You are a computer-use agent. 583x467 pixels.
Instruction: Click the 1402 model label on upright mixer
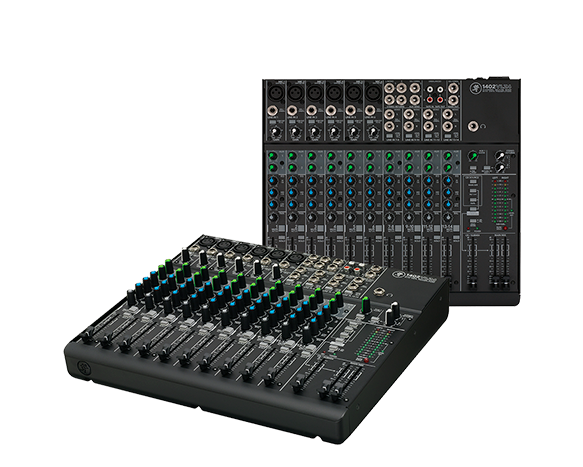coord(497,88)
